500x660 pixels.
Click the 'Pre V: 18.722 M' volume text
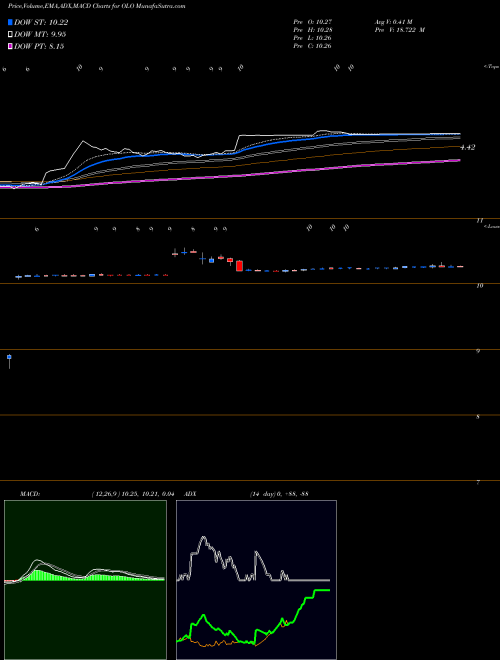tap(399, 30)
